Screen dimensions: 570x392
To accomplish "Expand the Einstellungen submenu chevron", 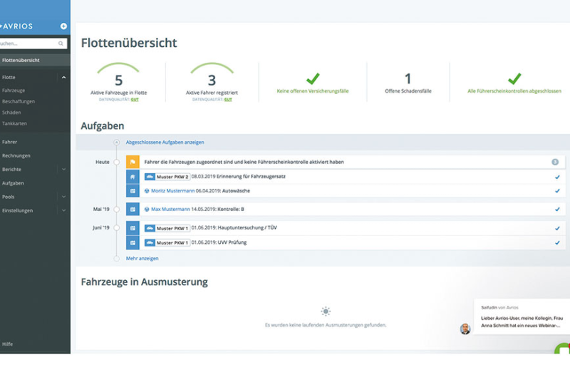I will 63,210.
